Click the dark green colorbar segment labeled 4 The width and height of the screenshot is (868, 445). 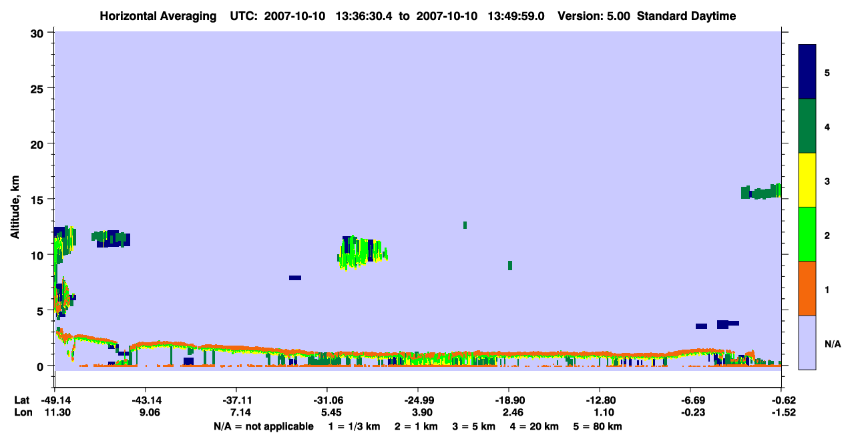[807, 126]
